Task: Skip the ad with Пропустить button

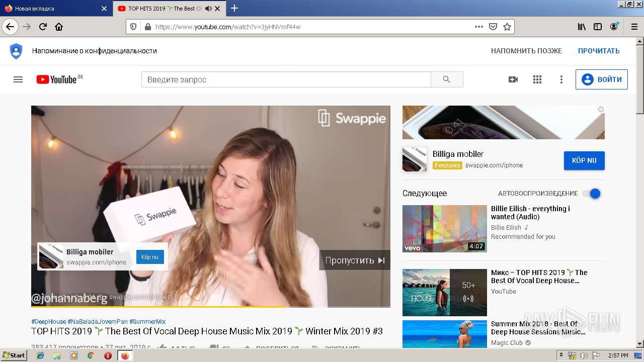Action: [x=355, y=260]
